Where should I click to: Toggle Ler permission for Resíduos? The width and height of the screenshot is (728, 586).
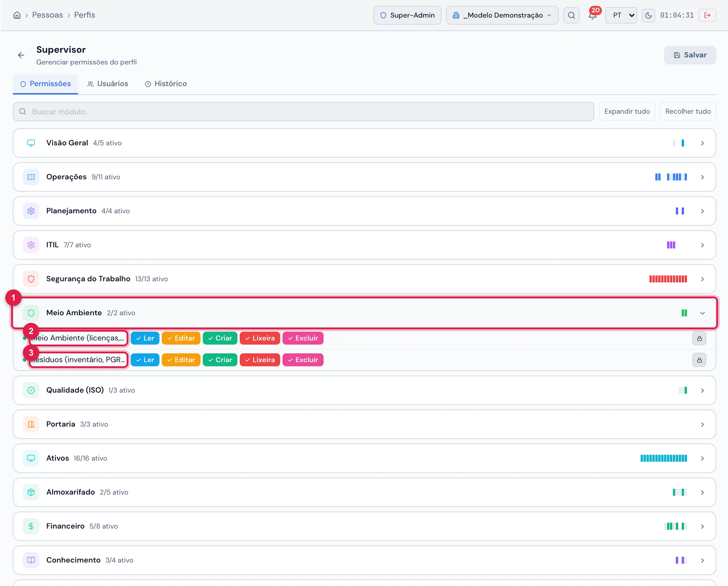tap(145, 360)
